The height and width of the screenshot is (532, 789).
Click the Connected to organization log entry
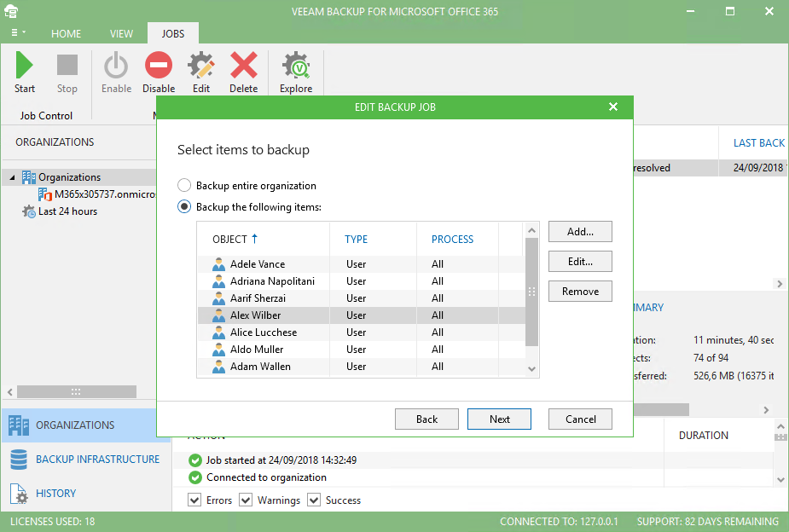click(266, 477)
